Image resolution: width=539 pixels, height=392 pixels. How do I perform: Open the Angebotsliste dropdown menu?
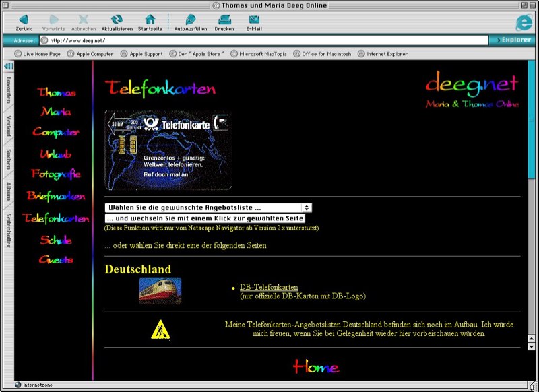208,208
